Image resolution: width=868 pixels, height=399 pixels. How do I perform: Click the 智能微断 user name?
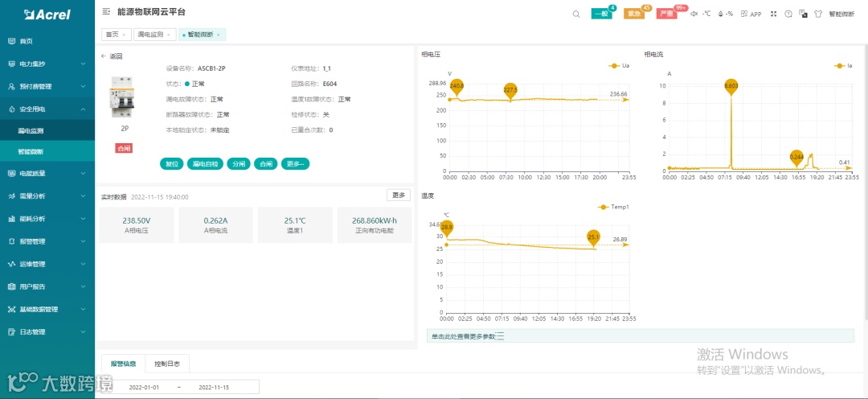click(x=841, y=14)
